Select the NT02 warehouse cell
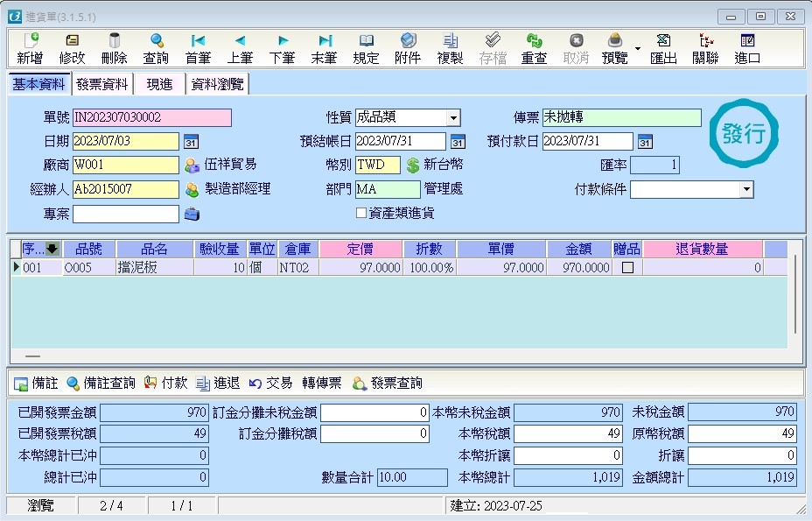This screenshot has height=521, width=812. 297,267
